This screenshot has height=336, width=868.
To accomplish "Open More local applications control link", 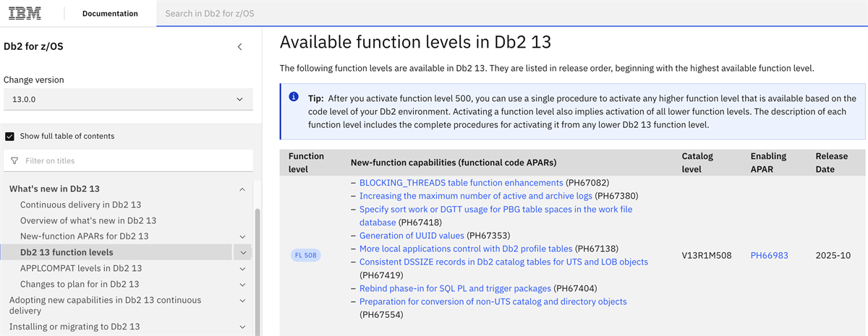I will coord(466,249).
